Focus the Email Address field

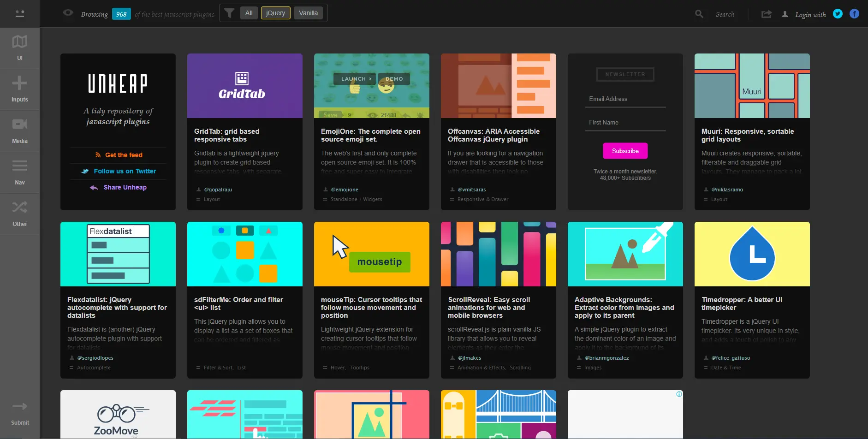[x=625, y=99]
